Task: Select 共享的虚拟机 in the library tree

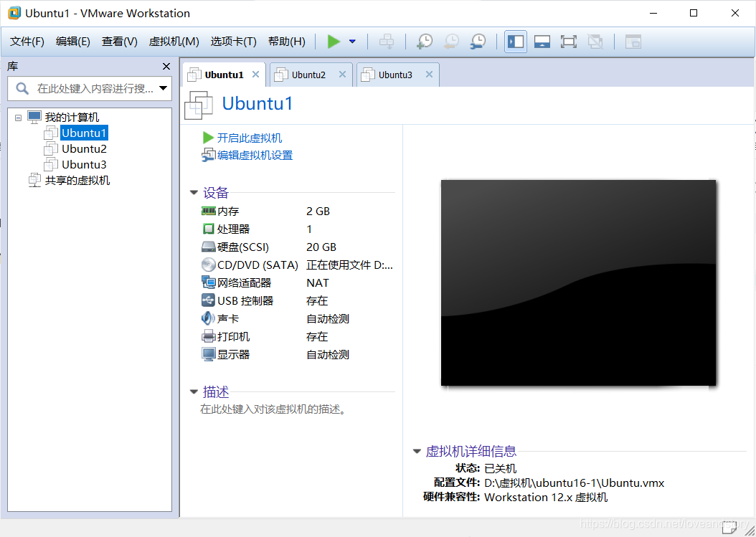Action: 77,180
